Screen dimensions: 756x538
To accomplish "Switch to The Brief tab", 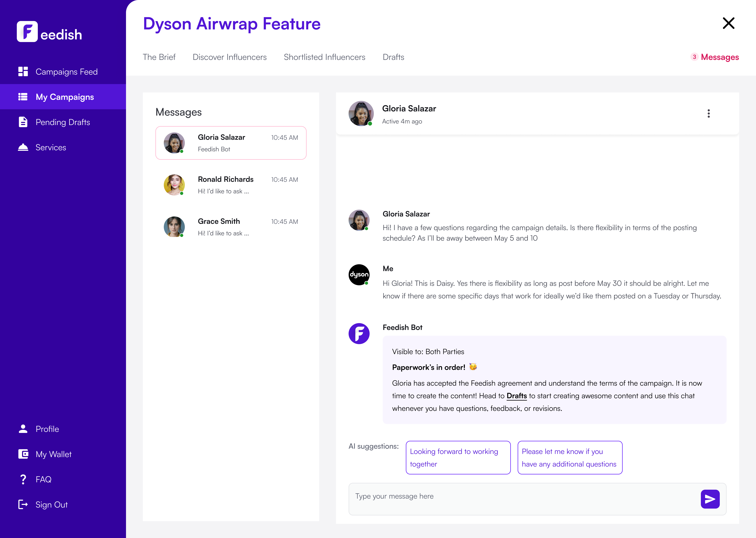I will coord(159,57).
